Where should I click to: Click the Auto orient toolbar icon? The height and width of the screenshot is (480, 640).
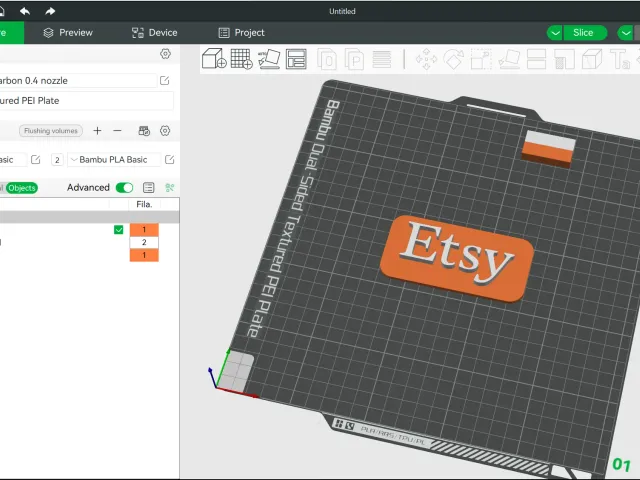(269, 59)
